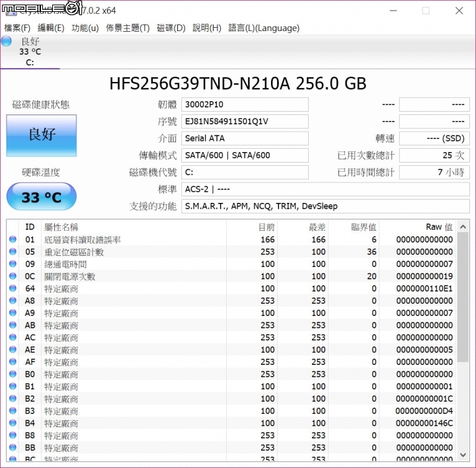Select attribute 底層資料讀取錯誤率
Viewport: 476px width, 468px height.
tap(83, 240)
